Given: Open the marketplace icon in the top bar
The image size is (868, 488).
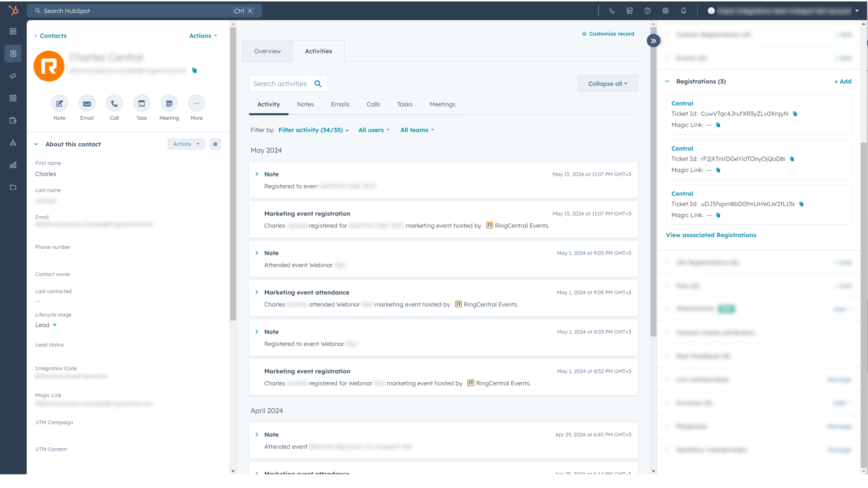Looking at the screenshot, I should tap(630, 11).
